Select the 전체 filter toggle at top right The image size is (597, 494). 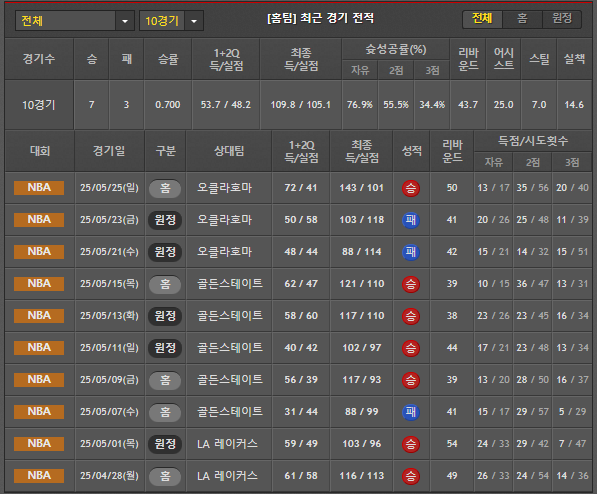482,19
